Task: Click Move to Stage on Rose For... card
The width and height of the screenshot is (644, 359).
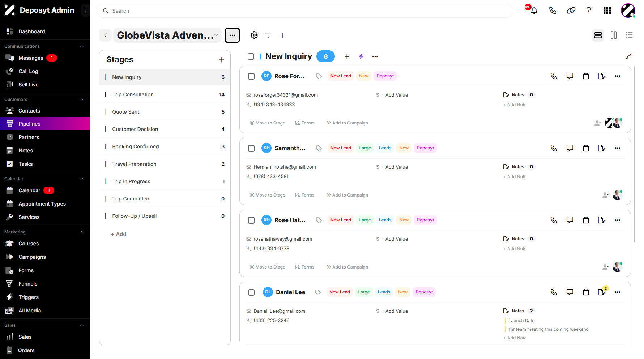Action: pyautogui.click(x=268, y=123)
